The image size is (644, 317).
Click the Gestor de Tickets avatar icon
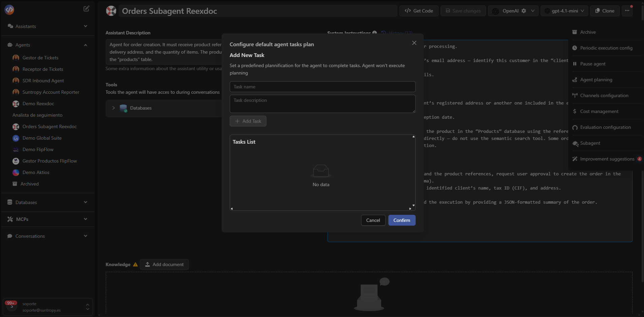tap(16, 58)
